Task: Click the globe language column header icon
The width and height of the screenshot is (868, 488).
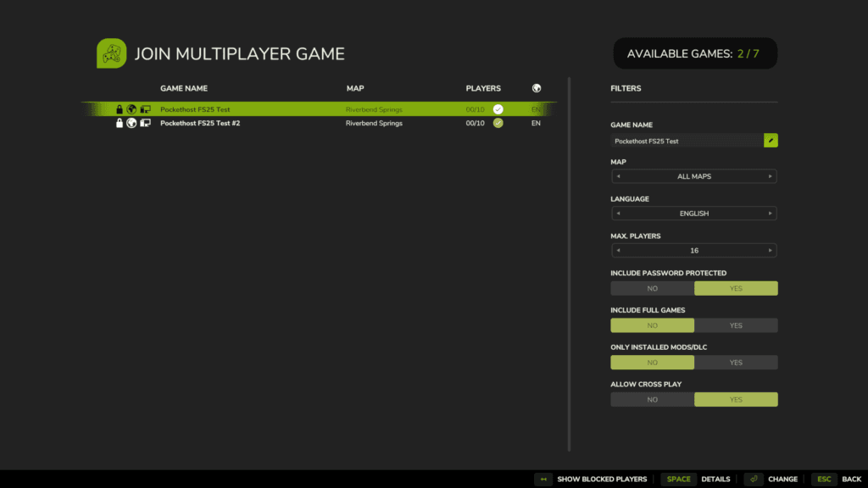Action: 536,88
